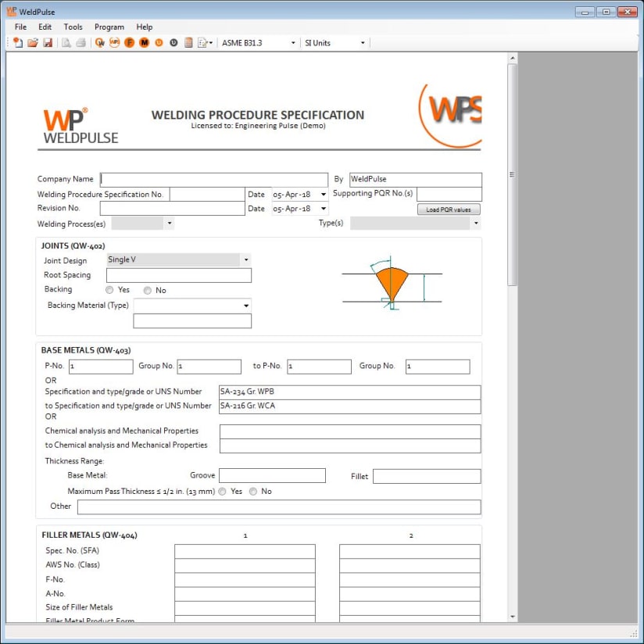Open the File menu

click(x=20, y=27)
